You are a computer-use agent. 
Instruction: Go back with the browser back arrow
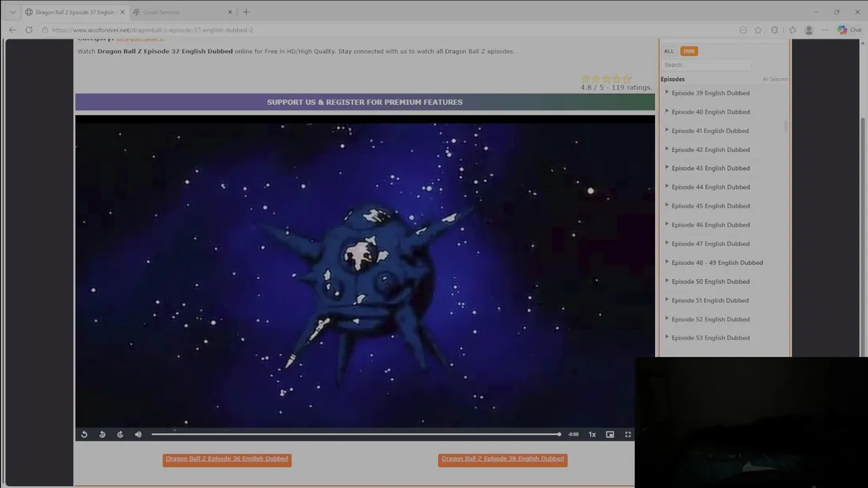coord(12,30)
